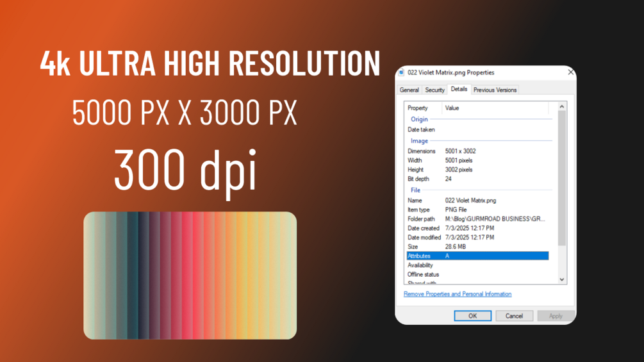The image size is (644, 362).
Task: Click the Bit depth row
Action: 477,179
